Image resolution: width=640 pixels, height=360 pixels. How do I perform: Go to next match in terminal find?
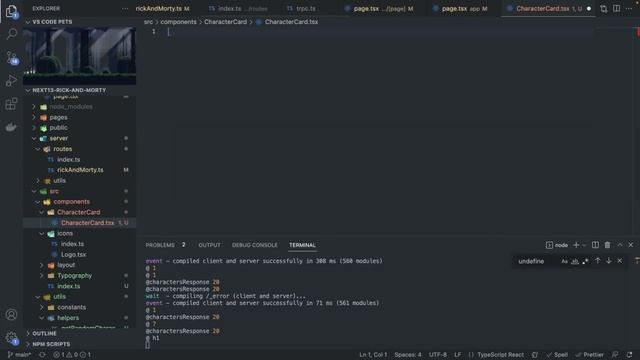click(x=609, y=261)
